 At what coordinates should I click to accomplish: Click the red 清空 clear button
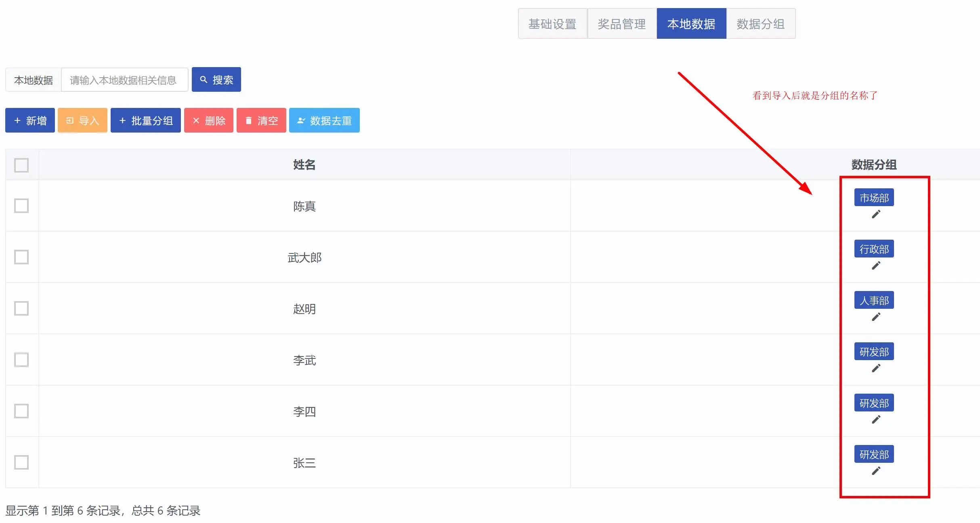pos(261,120)
